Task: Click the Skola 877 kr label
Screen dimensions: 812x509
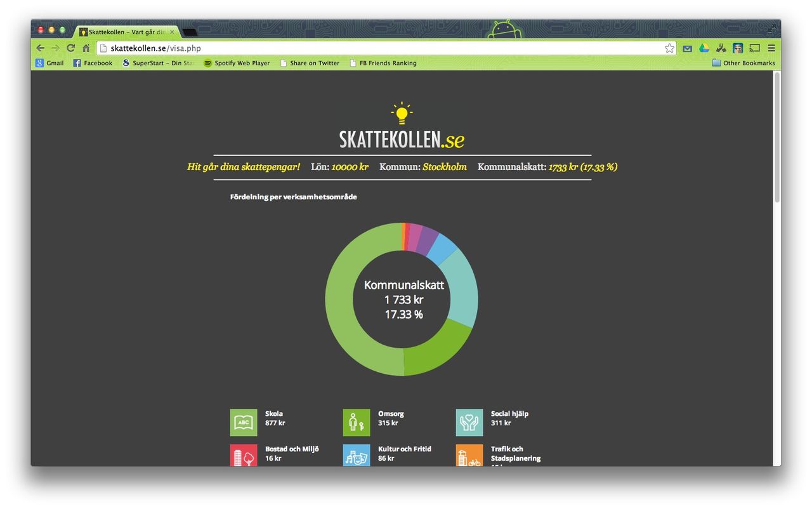Action: click(x=275, y=418)
